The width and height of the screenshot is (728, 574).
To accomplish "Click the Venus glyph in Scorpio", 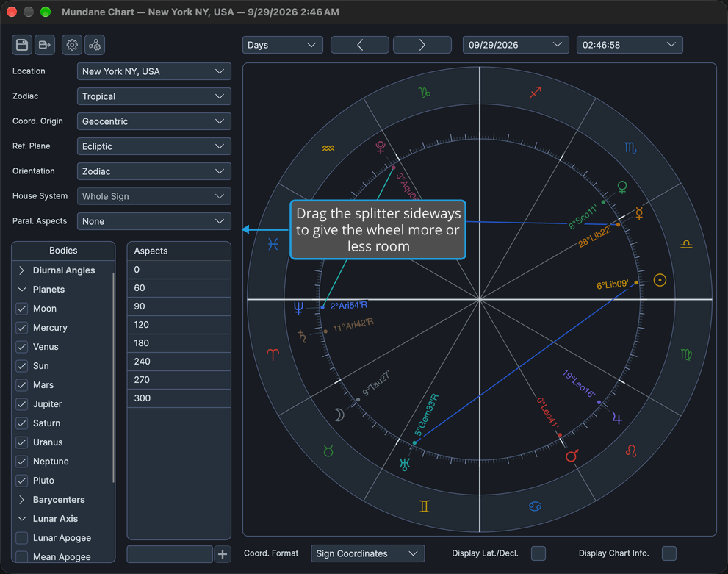I will tap(622, 187).
